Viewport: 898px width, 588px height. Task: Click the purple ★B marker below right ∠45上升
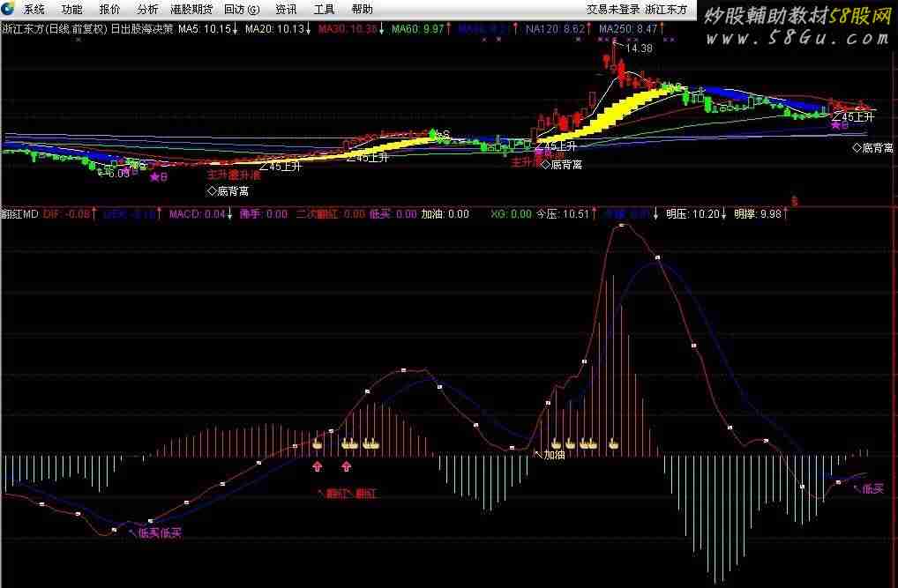[x=840, y=125]
